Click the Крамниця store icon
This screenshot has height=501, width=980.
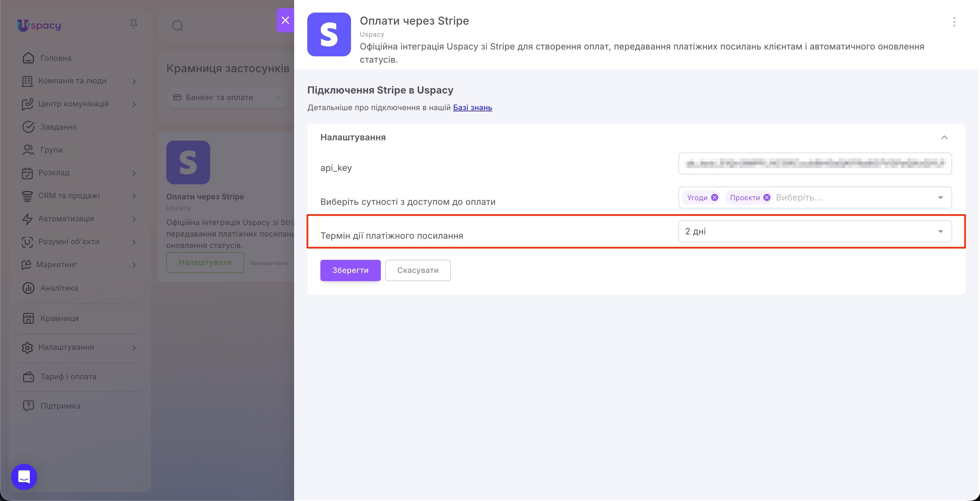[28, 318]
